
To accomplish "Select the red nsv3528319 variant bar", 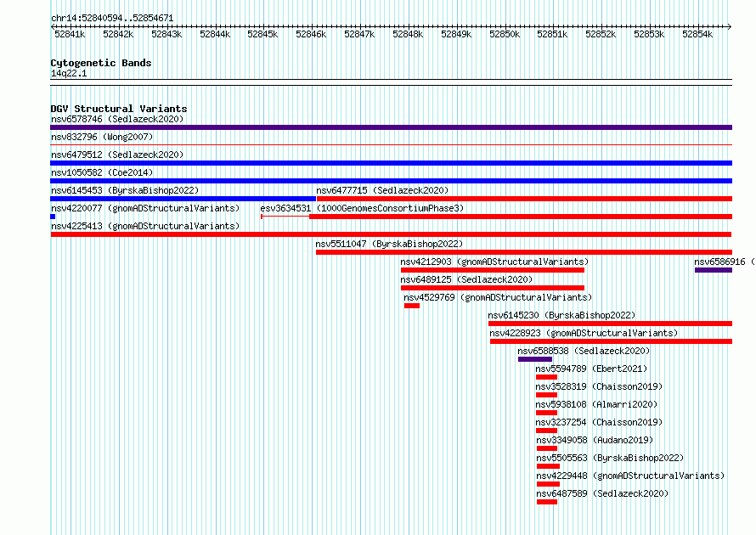I will pos(546,395).
